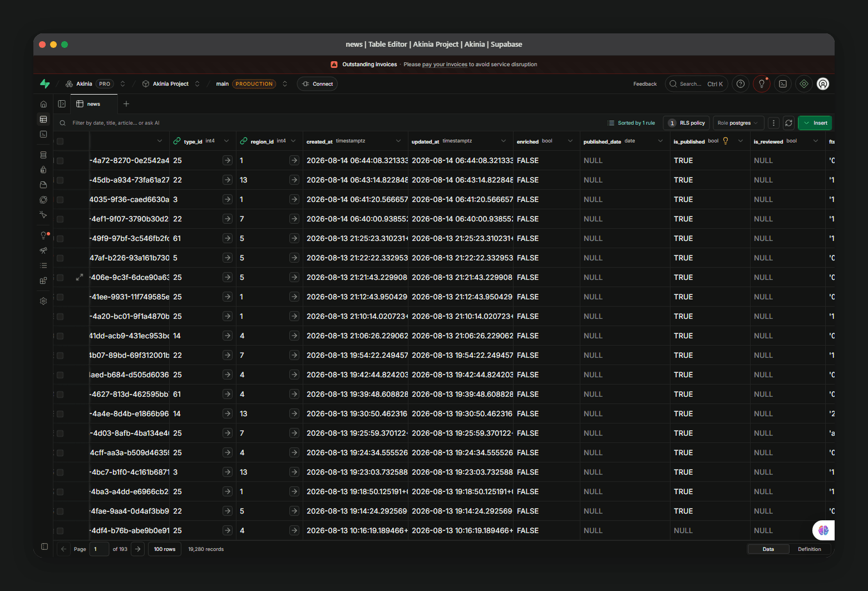Open the Akinia Project switcher
The image size is (868, 591).
[x=197, y=84]
